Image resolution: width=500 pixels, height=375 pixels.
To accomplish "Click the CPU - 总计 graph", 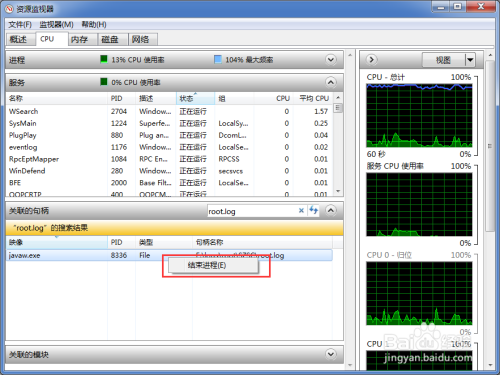I will (419, 115).
